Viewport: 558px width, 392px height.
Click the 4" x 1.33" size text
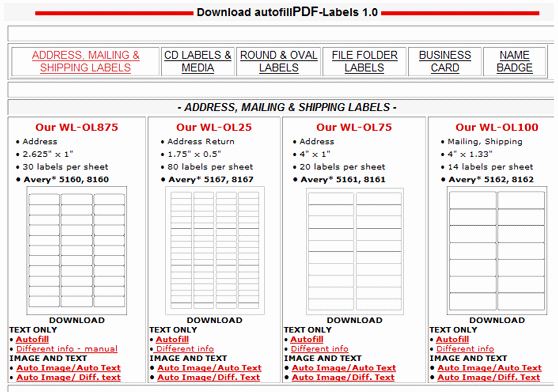click(470, 154)
